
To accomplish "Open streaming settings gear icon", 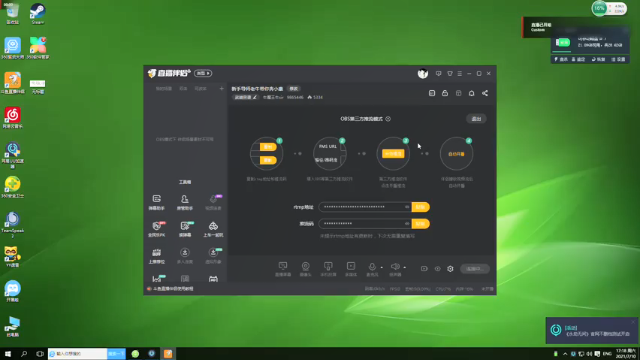I will point(450,269).
